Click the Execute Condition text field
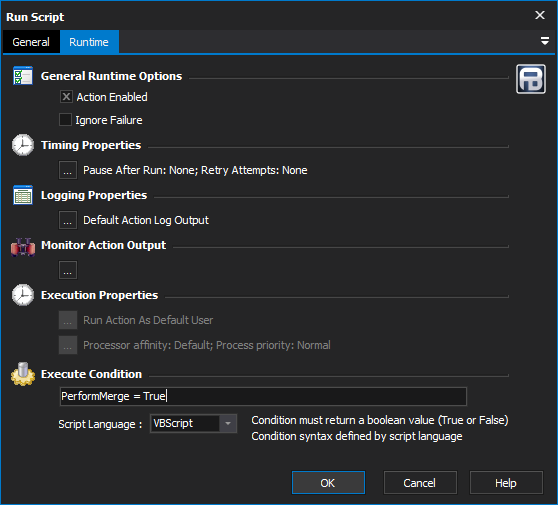Viewport: 558px width, 505px height. [263, 396]
